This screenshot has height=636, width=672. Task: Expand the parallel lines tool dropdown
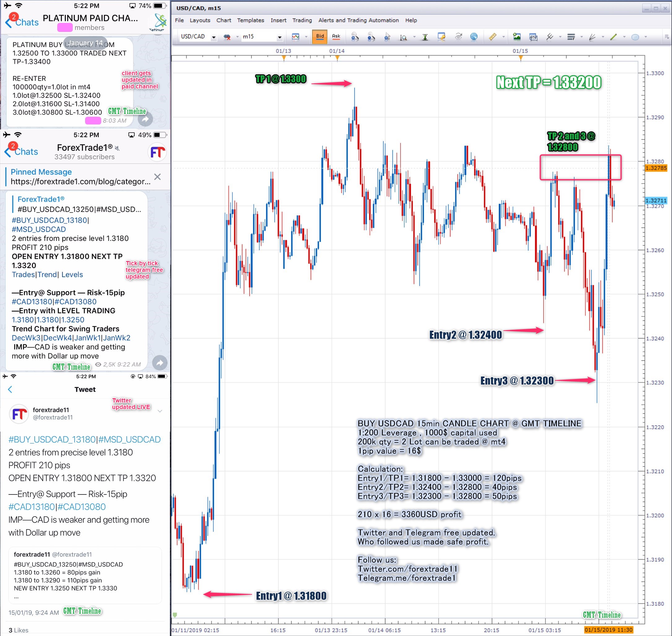[560, 37]
